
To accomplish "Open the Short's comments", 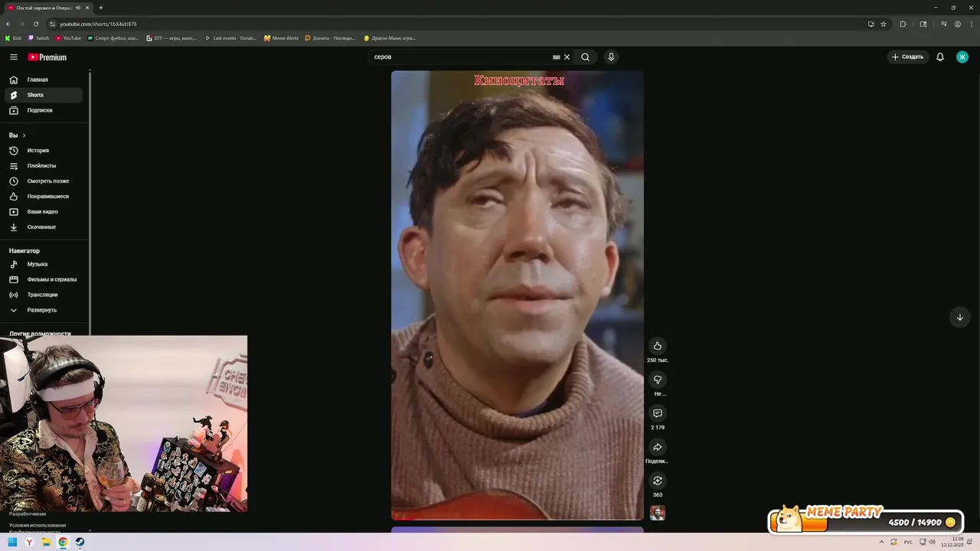I will (658, 413).
